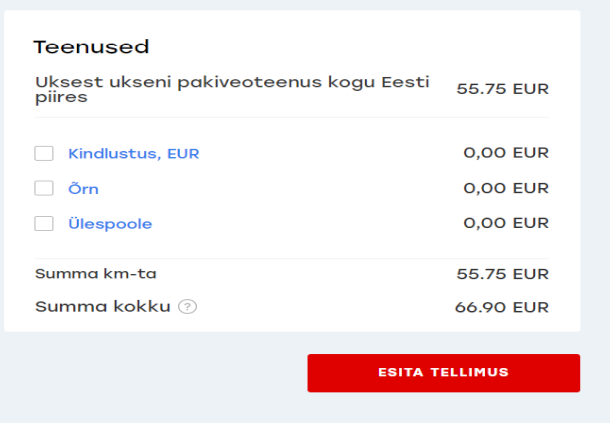
Task: Tick the Örn service checkbox
Action: click(x=44, y=188)
